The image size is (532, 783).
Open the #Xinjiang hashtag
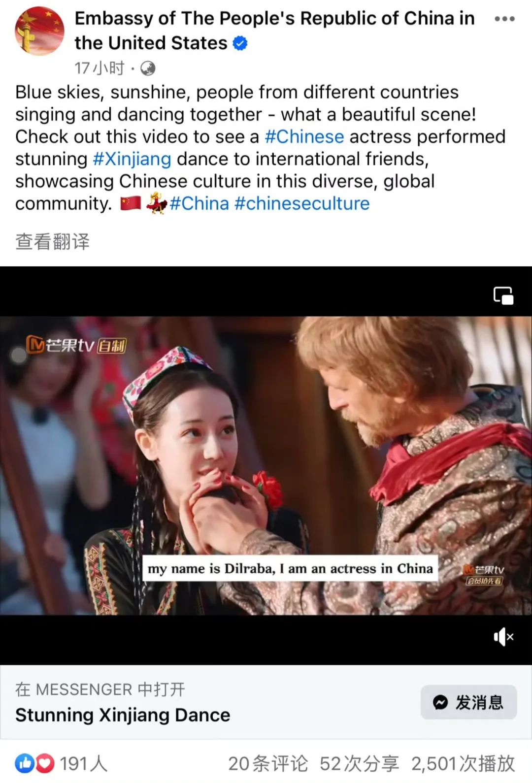pyautogui.click(x=132, y=159)
